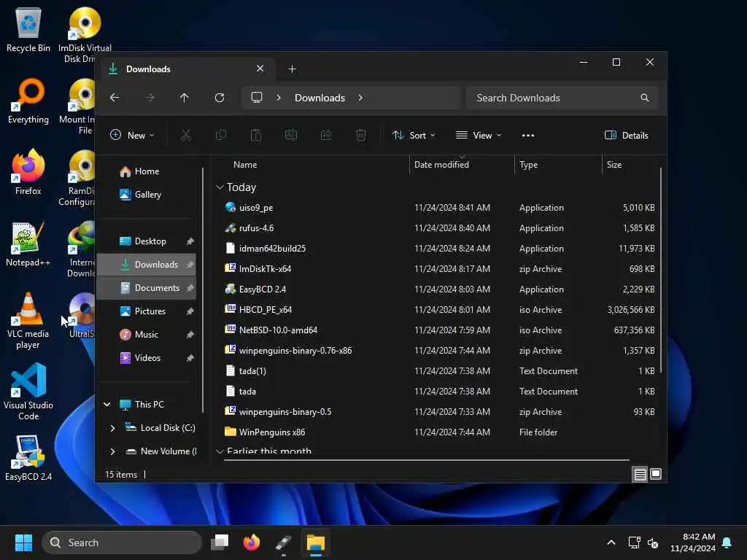Select the VLC media player desktop icon
The height and width of the screenshot is (560, 747).
pos(28,321)
